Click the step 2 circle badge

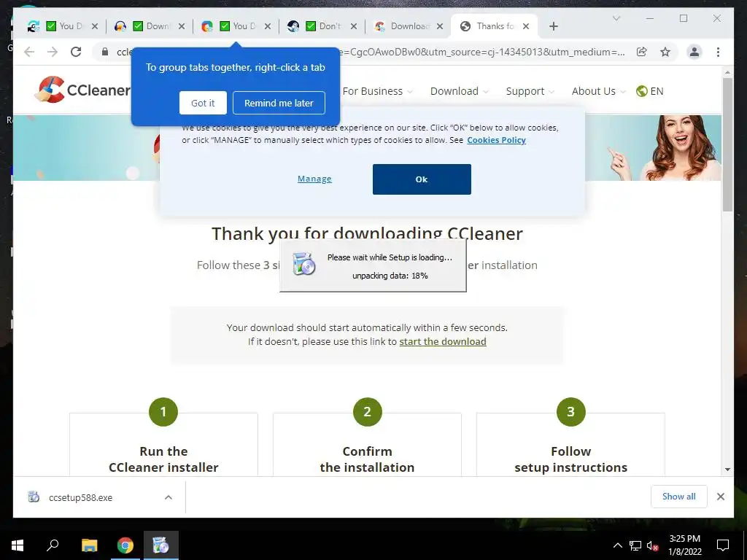(x=368, y=411)
